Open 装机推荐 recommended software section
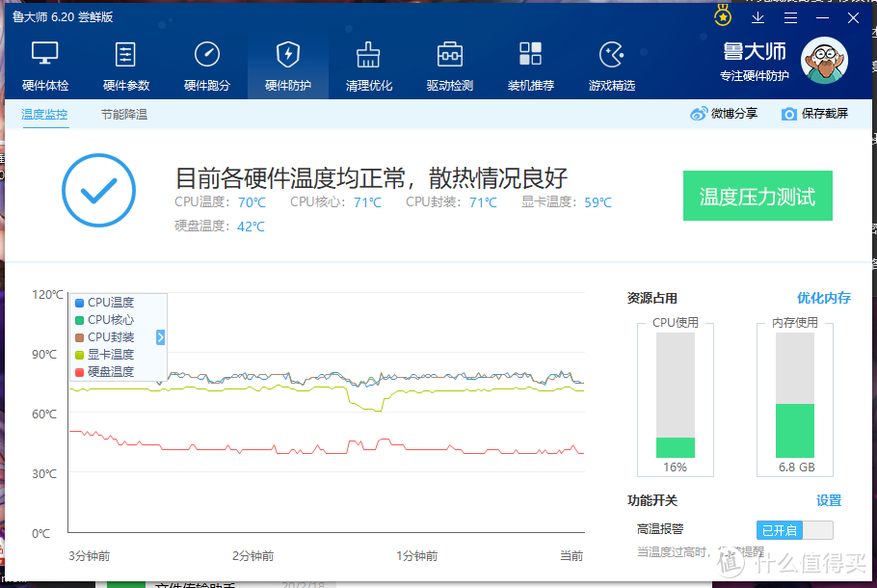 tap(531, 67)
